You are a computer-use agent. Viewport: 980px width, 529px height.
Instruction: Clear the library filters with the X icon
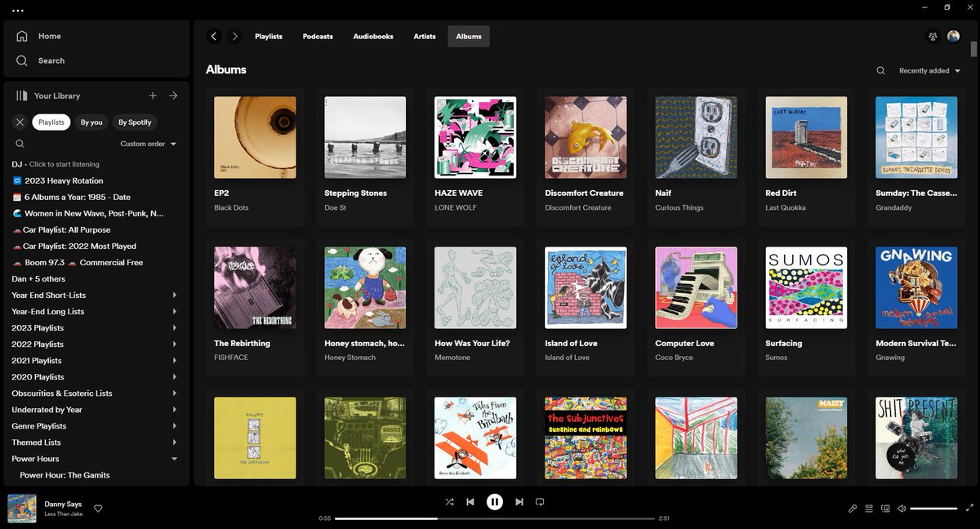pos(20,122)
